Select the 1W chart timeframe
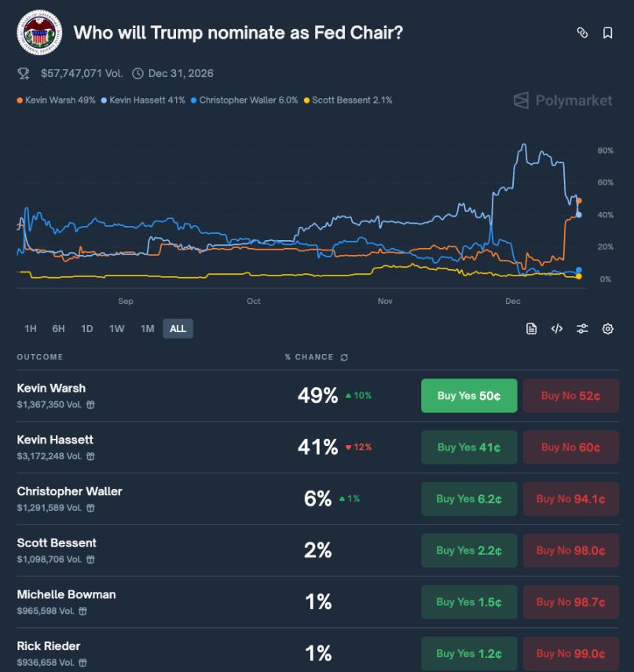634x672 pixels. coord(117,329)
